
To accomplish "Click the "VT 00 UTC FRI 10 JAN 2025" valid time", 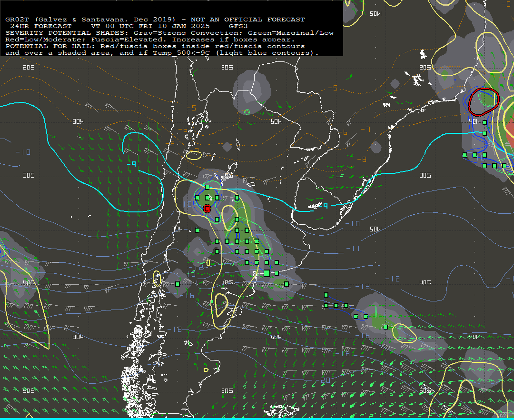I will [150, 26].
